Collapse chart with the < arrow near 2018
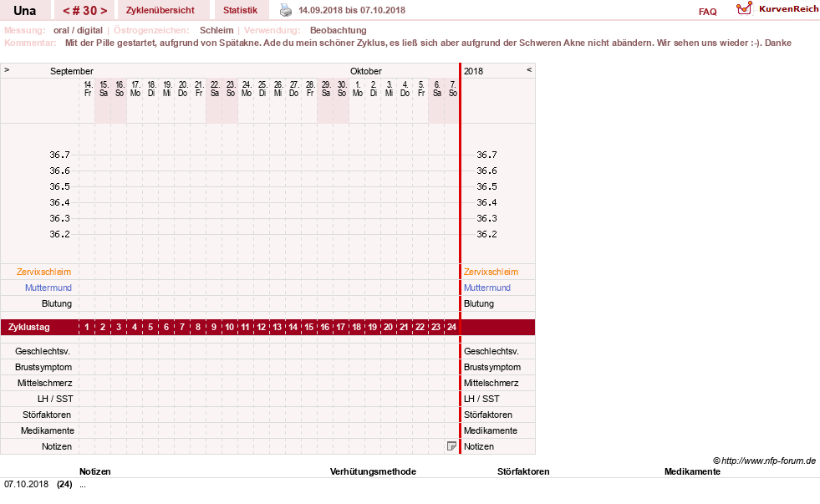The width and height of the screenshot is (820, 504). [529, 69]
